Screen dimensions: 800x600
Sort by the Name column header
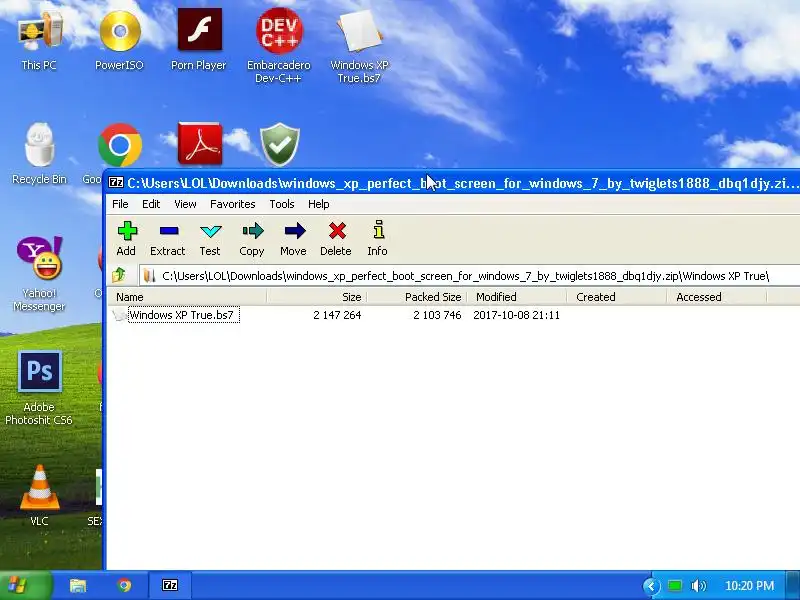point(187,297)
